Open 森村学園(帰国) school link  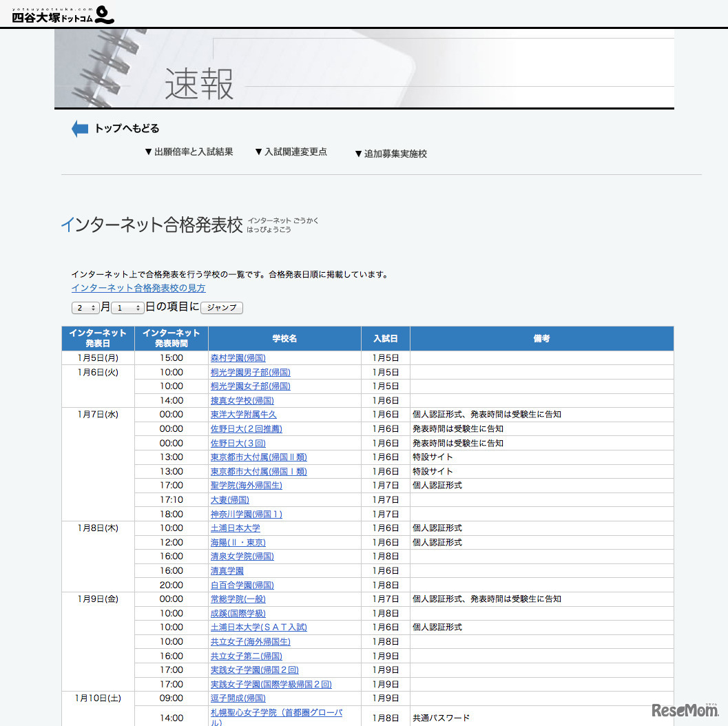(x=238, y=358)
